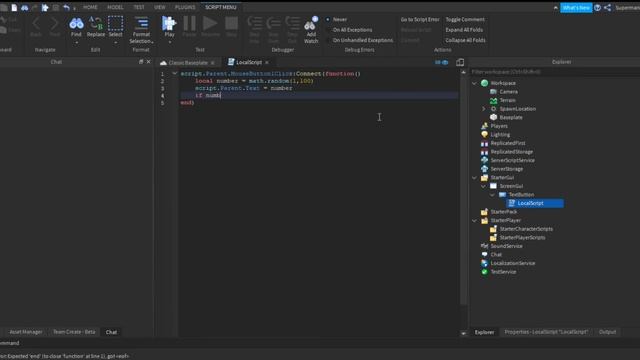Image resolution: width=640 pixels, height=360 pixels.
Task: Click Expand All Folds
Action: pos(464,30)
